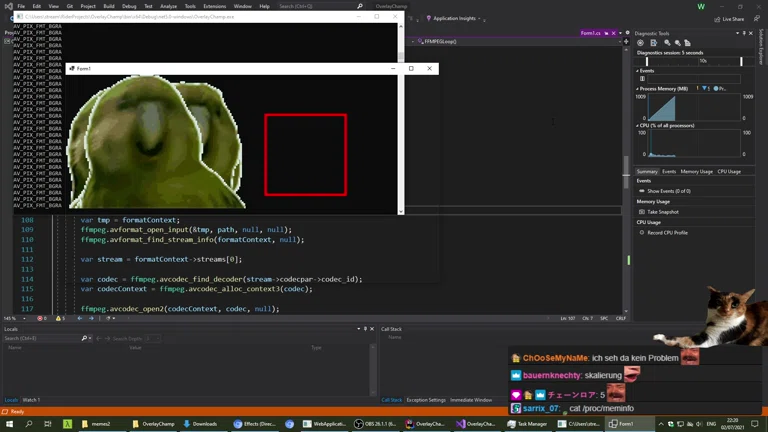Click code line 114 avcodec_find_decoder

[221, 279]
